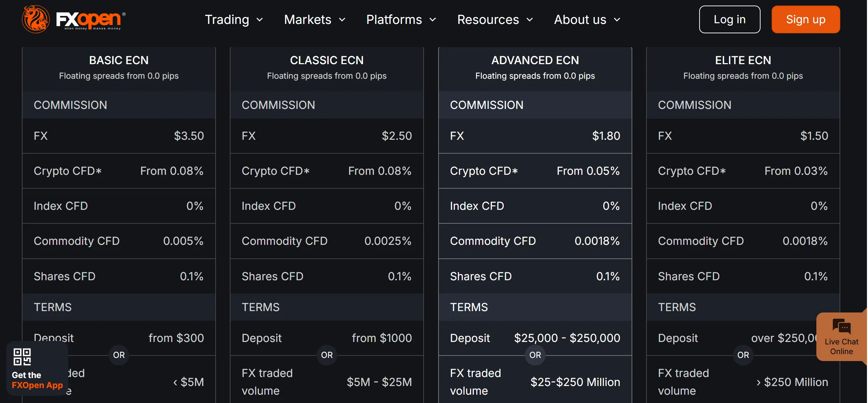
Task: Select the ELITE ECN heading
Action: tap(743, 60)
